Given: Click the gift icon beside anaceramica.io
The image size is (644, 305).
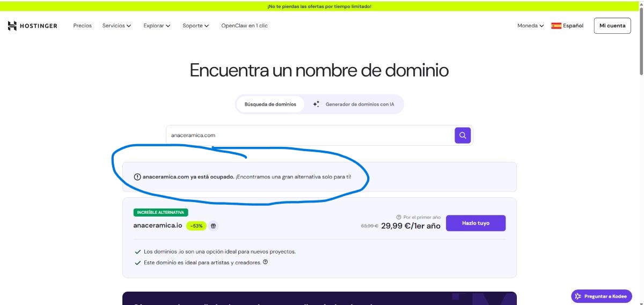Looking at the screenshot, I should coord(213,226).
